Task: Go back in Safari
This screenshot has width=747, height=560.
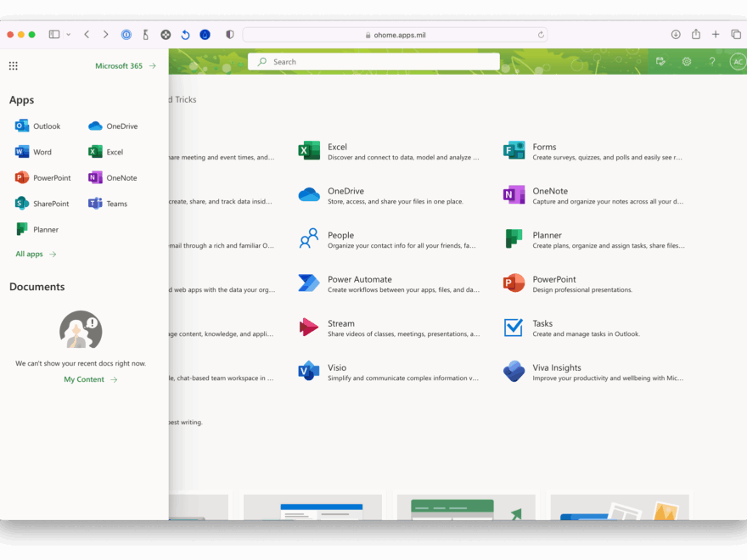Action: (x=87, y=34)
